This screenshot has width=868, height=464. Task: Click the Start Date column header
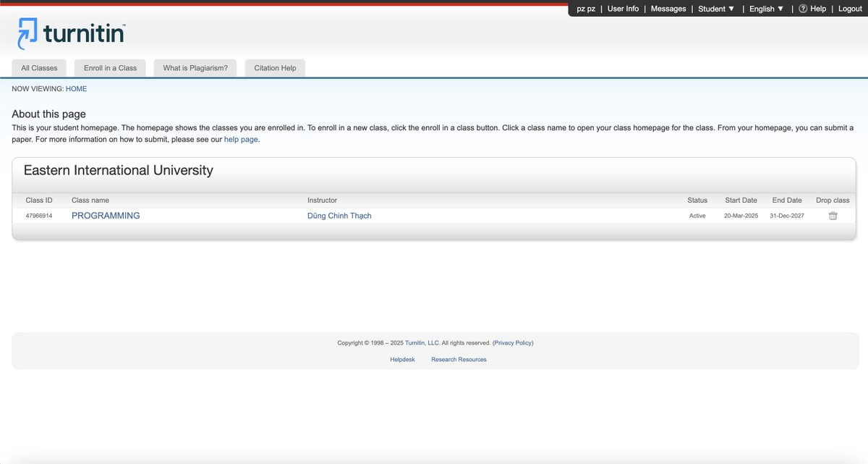point(741,200)
